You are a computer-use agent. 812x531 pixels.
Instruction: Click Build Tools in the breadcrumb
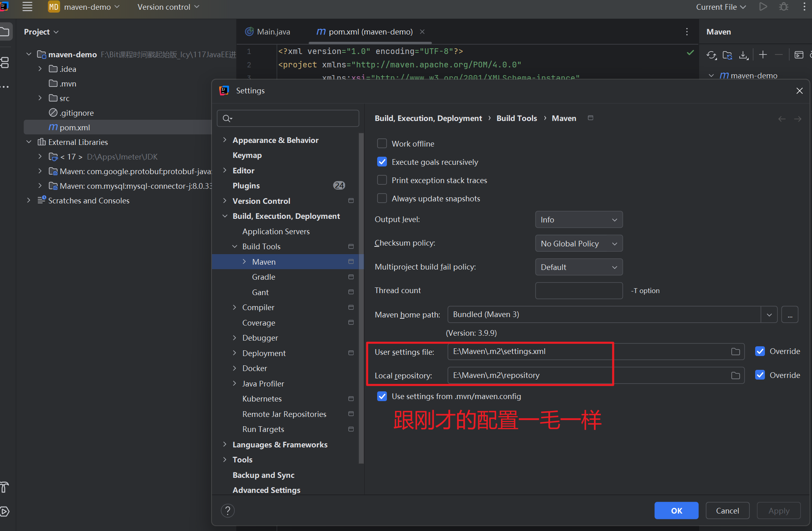(x=516, y=118)
